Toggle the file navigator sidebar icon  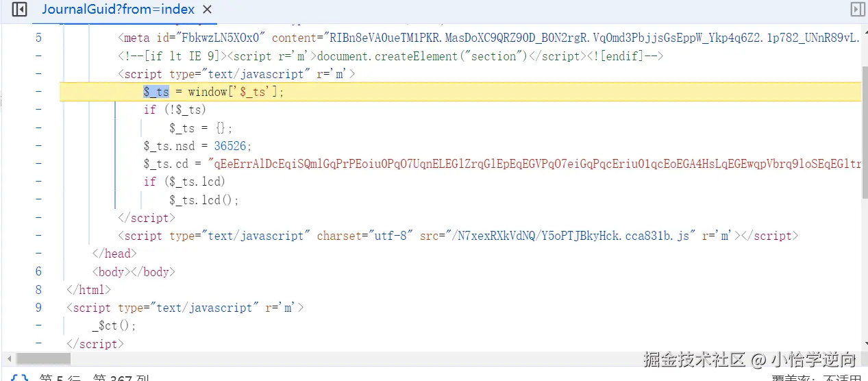pyautogui.click(x=19, y=10)
